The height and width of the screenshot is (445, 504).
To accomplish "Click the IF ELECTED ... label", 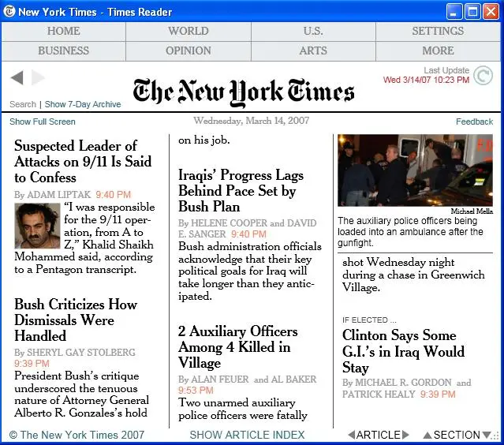I will [x=369, y=320].
